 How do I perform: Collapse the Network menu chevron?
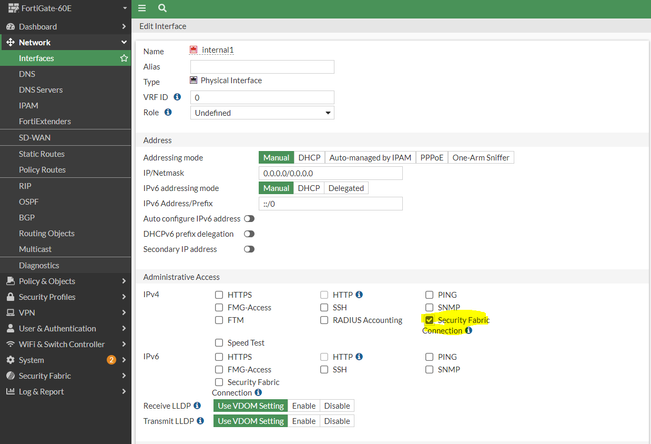tap(124, 42)
